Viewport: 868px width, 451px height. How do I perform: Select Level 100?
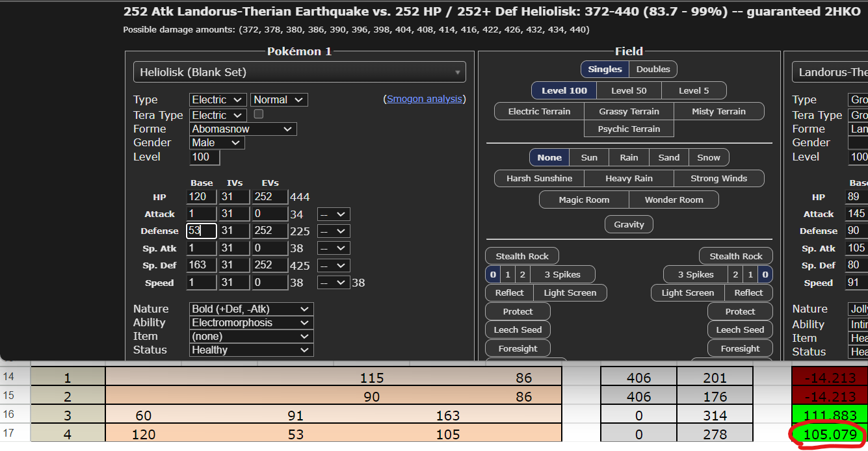click(564, 90)
